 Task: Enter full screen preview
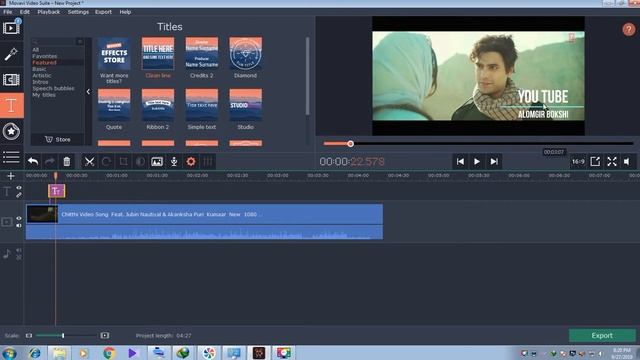(x=612, y=162)
